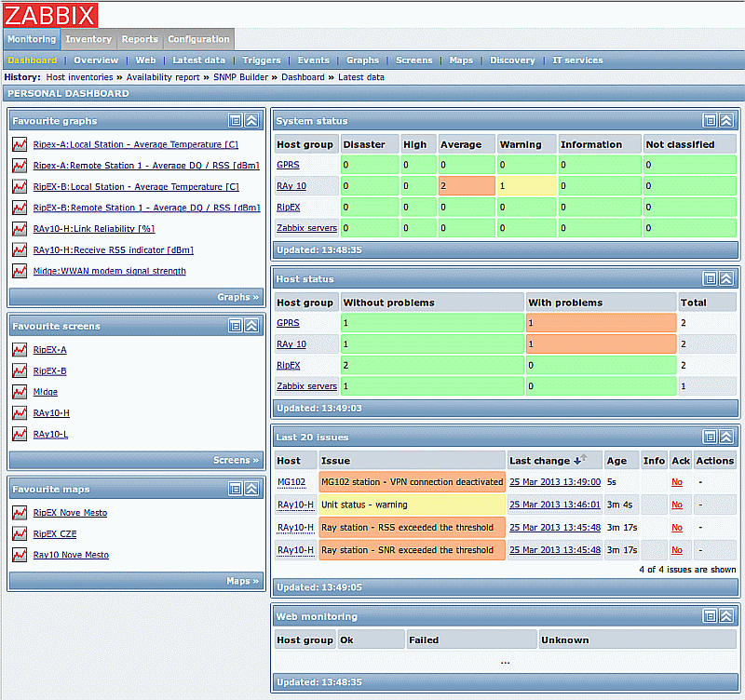
Task: Open the System status widget menu icon
Action: (710, 121)
